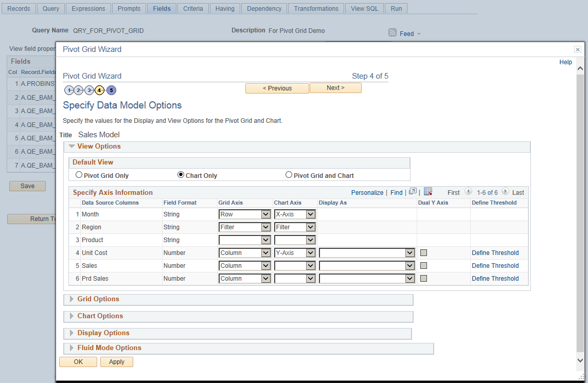The image size is (588, 383).
Task: Click the previous page arrow before 1-6 of 6
Action: [468, 192]
